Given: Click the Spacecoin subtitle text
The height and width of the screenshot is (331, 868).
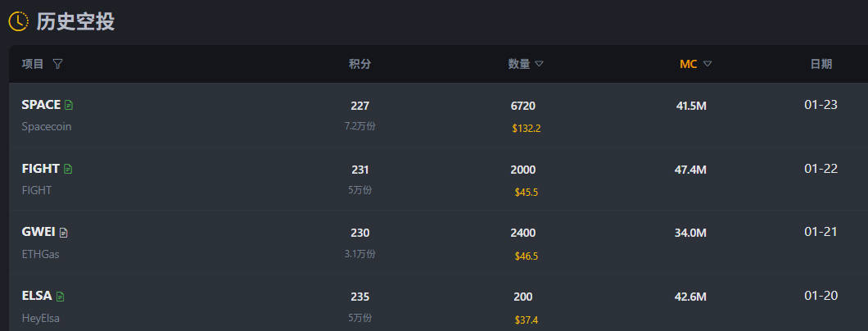Looking at the screenshot, I should point(47,127).
